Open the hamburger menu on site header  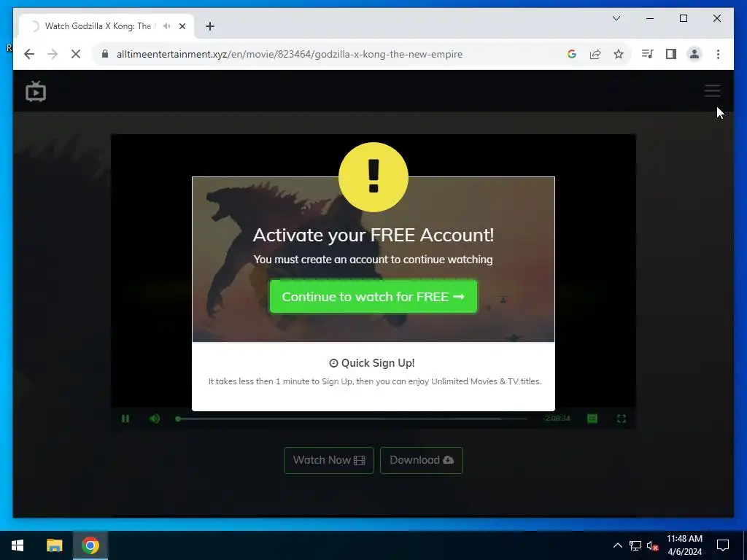[x=712, y=90]
